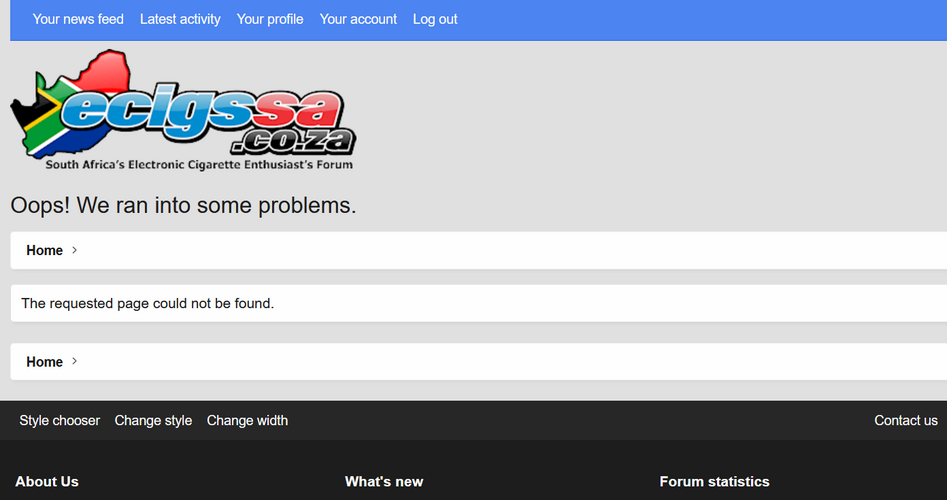Screen dimensions: 947x500
Task: Click the "requested page could not be found" message
Action: [148, 303]
